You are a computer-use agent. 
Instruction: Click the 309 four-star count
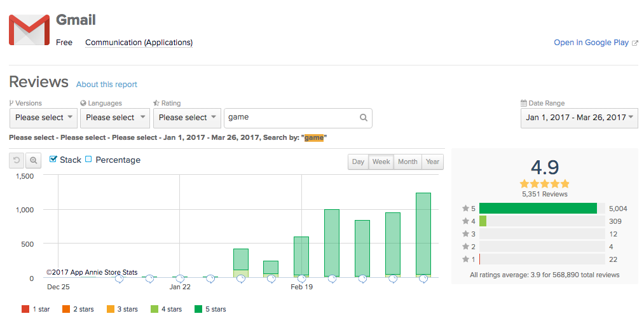pyautogui.click(x=615, y=221)
